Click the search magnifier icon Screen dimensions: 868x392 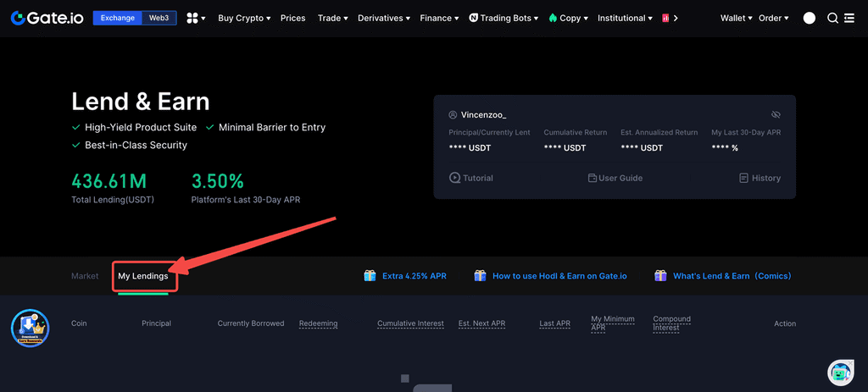coord(832,18)
